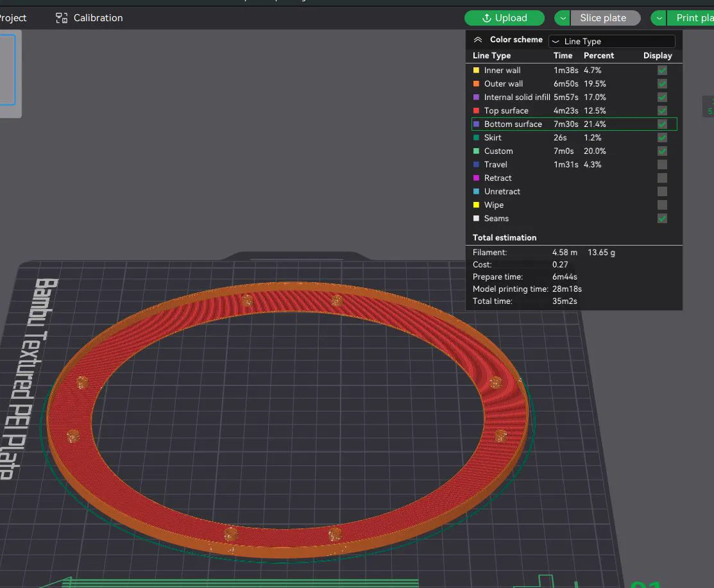
Task: Hide Skirt lines in preview
Action: coord(662,137)
